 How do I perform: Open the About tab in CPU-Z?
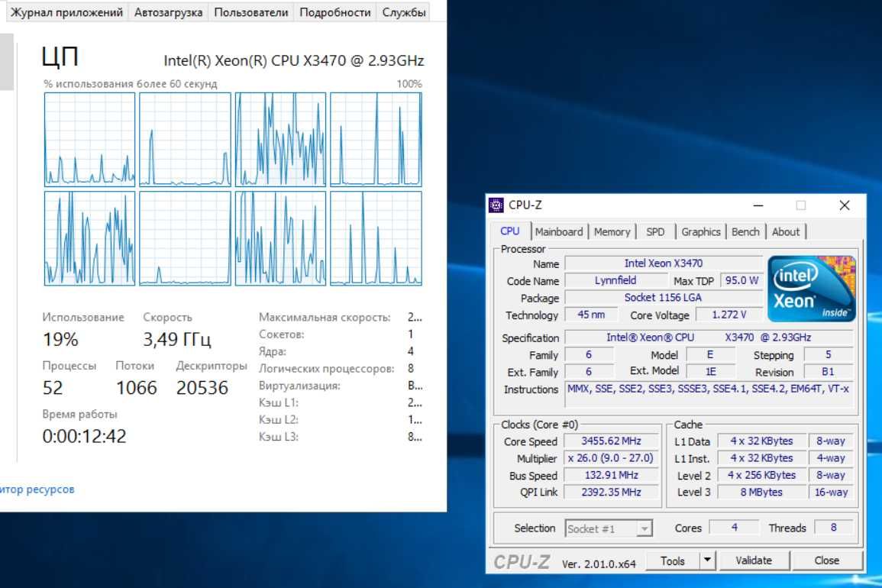(785, 232)
